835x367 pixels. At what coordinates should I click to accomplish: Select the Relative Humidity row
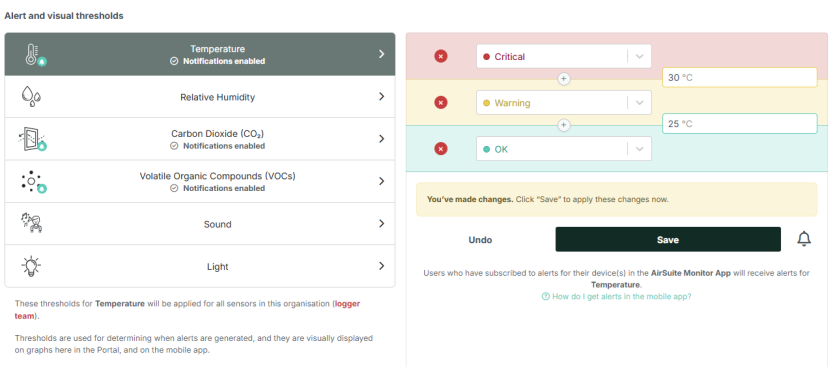point(200,97)
